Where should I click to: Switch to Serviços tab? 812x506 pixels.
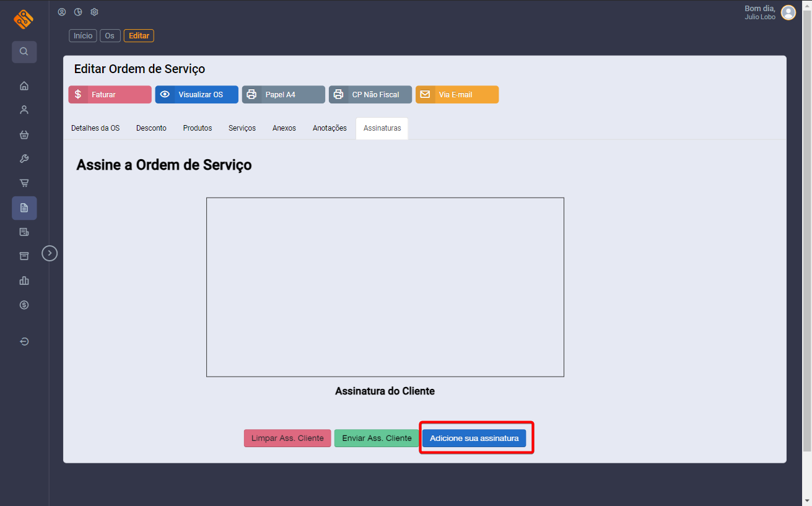click(242, 128)
